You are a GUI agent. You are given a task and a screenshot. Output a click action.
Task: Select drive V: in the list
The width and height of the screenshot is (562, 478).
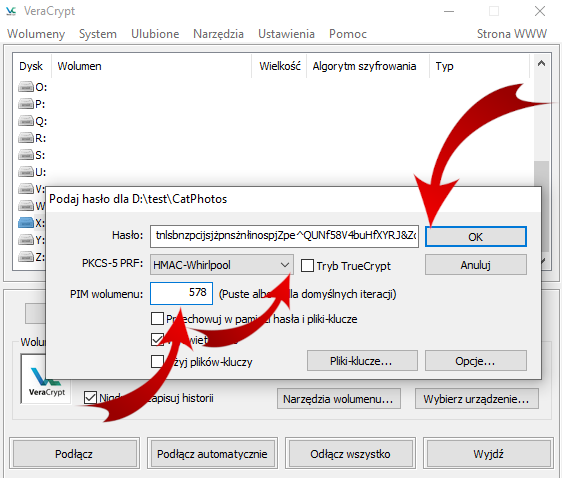click(32, 188)
